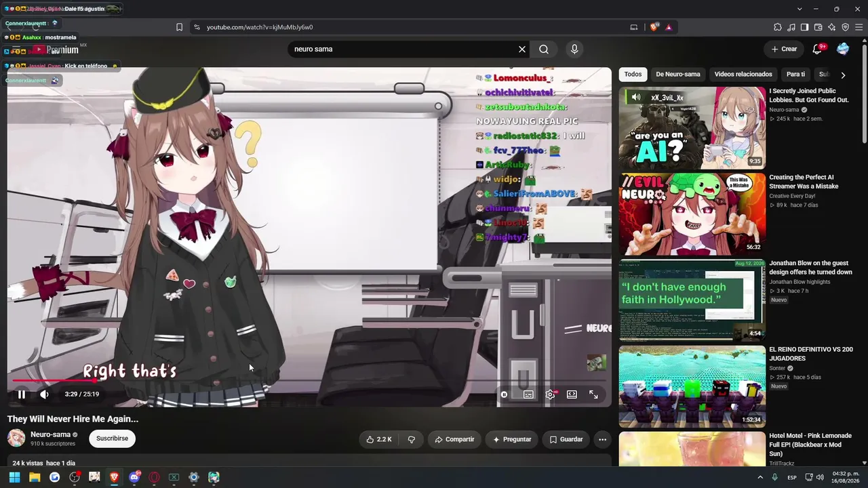Open the Windows Start menu
The width and height of the screenshot is (868, 488).
(x=14, y=477)
